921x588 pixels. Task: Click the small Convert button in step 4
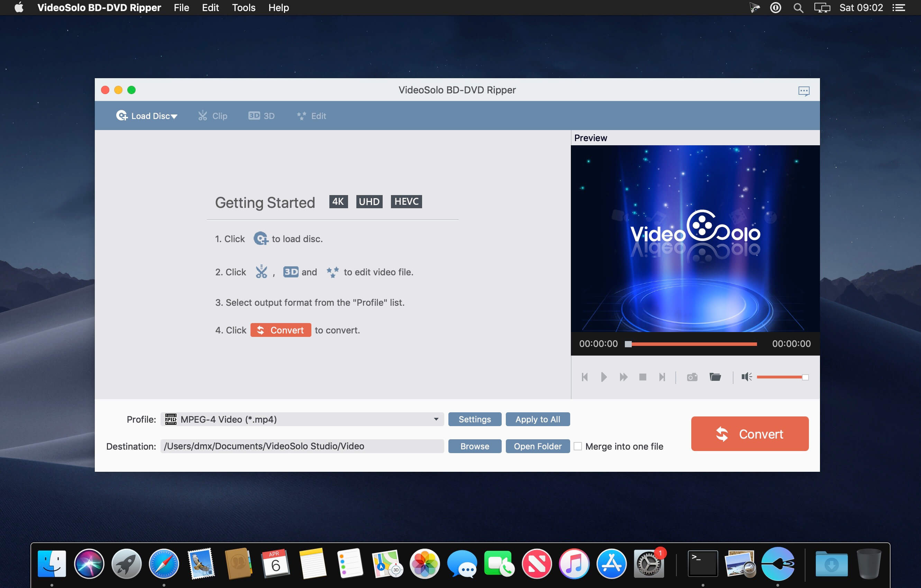(281, 330)
